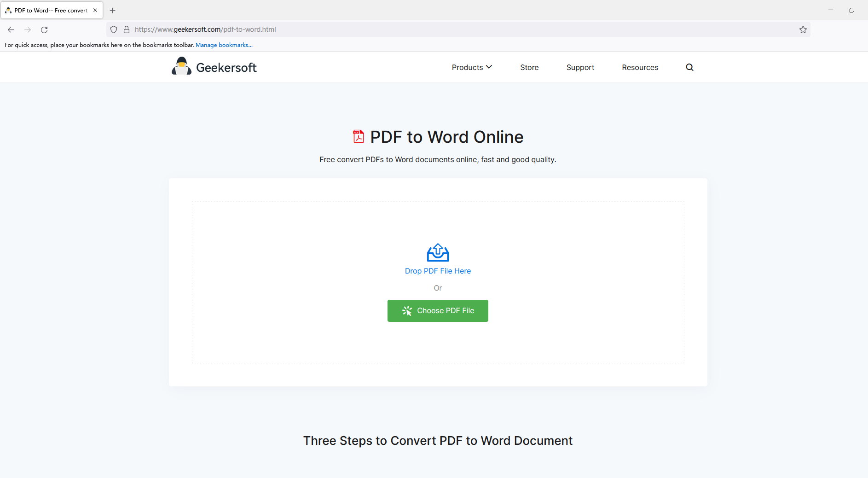868x478 pixels.
Task: Bookmark this page with the star icon
Action: pos(803,29)
